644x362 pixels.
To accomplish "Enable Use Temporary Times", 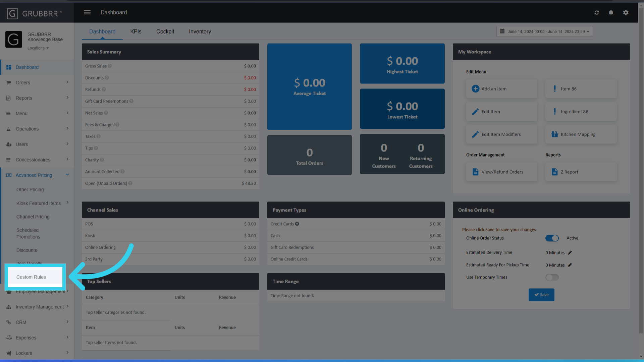I will click(552, 277).
